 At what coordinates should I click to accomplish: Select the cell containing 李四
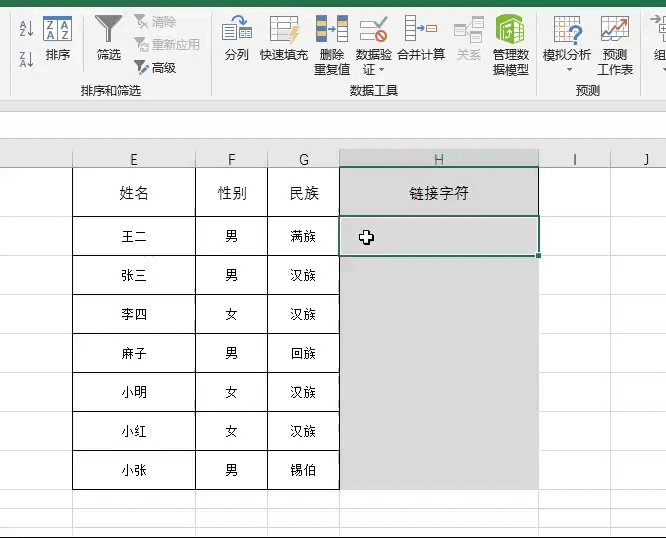(x=134, y=314)
